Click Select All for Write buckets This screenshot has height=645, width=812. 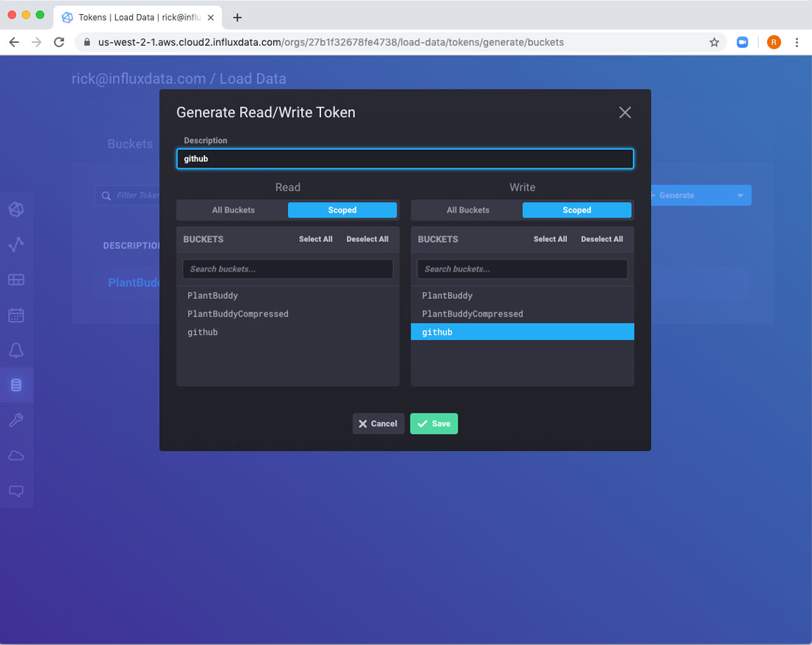[x=550, y=239]
